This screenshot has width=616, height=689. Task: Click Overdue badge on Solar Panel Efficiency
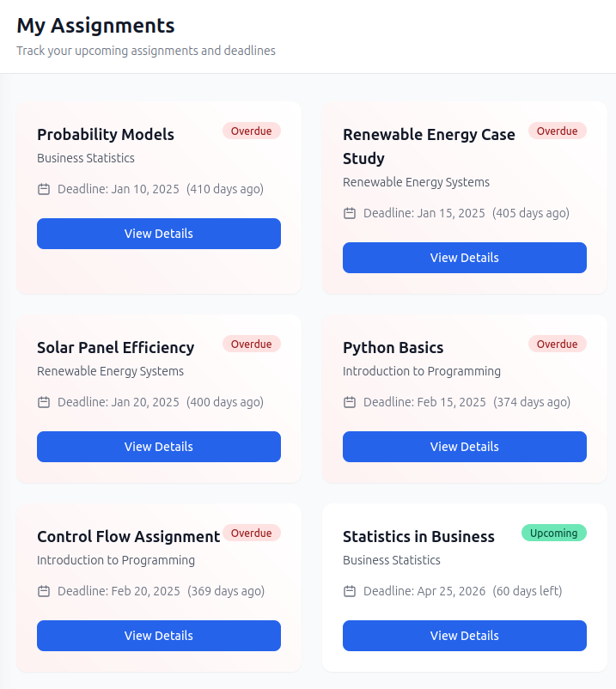coord(252,344)
